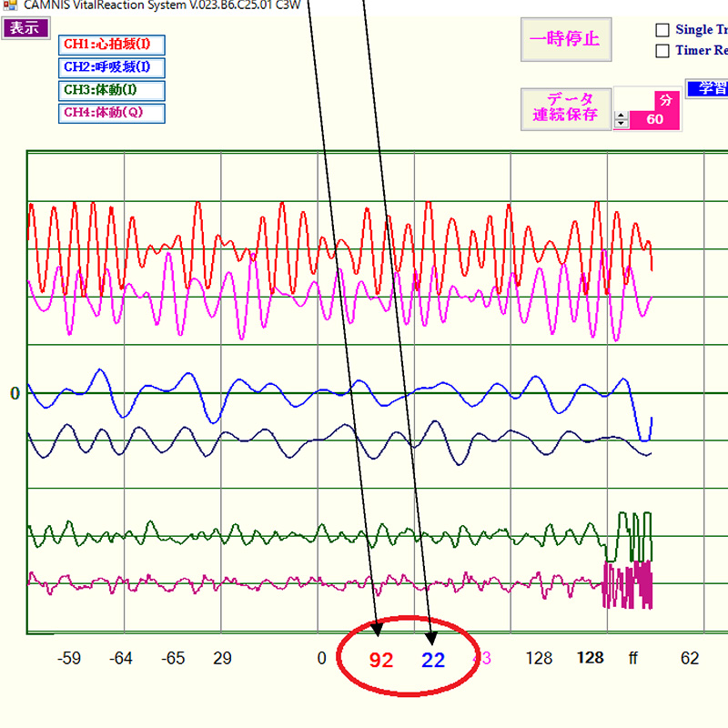The image size is (728, 728).
Task: Enable the Timer Re checkbox
Action: point(662,51)
